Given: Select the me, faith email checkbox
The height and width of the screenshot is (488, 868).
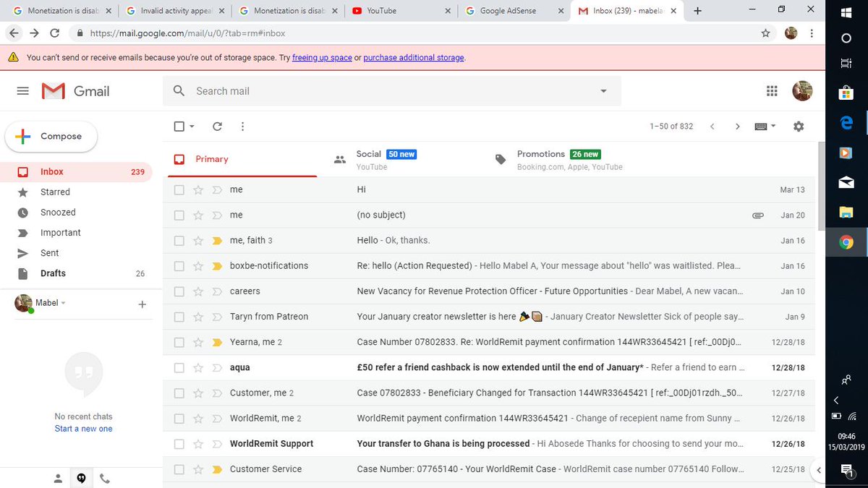Looking at the screenshot, I should [179, 241].
